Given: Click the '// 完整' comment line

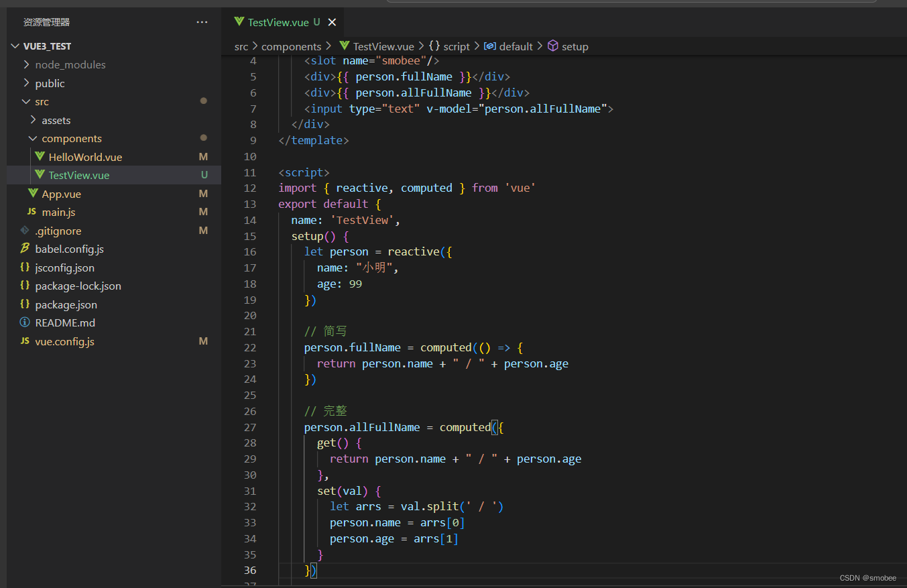Looking at the screenshot, I should [325, 411].
